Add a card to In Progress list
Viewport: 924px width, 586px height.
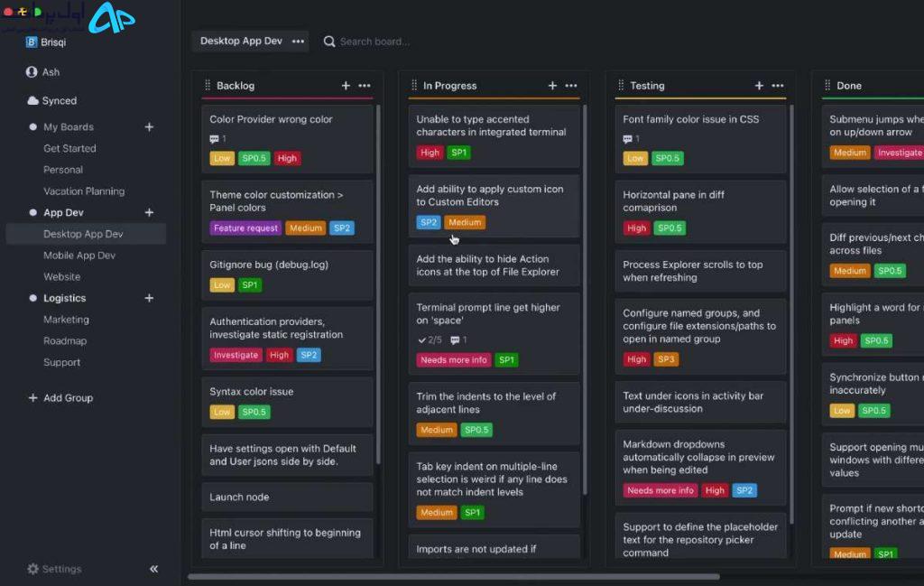(x=553, y=86)
